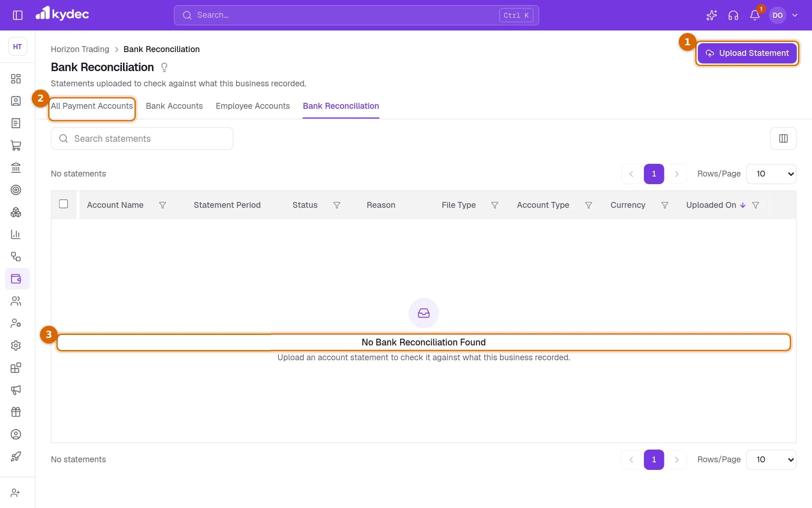Open the target goals icon in sidebar

[16, 190]
